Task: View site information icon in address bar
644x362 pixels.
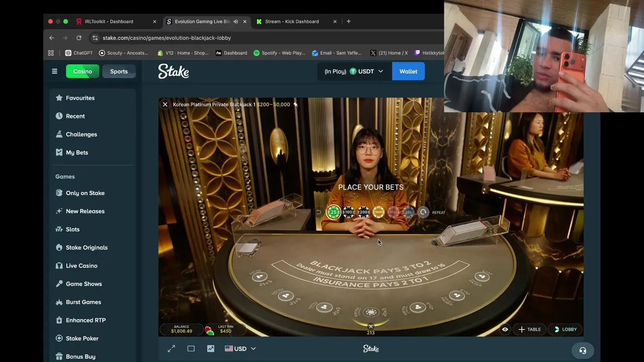Action: pyautogui.click(x=95, y=38)
